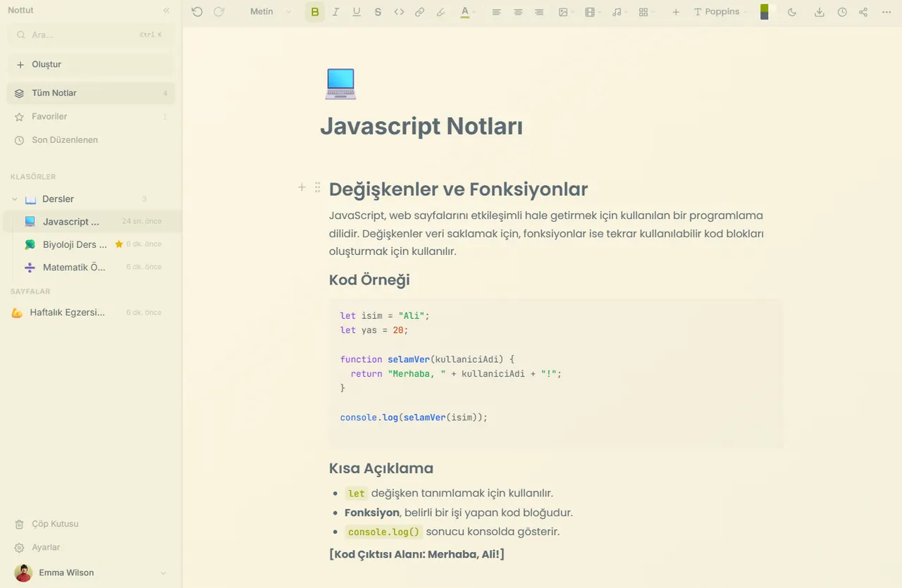Switch to dark mode moon icon
The image size is (902, 588).
coord(791,12)
